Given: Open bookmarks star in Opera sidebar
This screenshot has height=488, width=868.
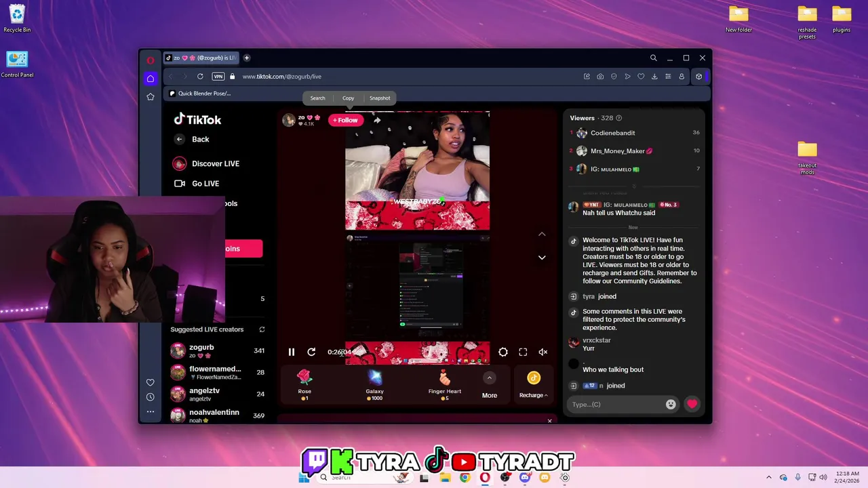Looking at the screenshot, I should click(x=151, y=97).
